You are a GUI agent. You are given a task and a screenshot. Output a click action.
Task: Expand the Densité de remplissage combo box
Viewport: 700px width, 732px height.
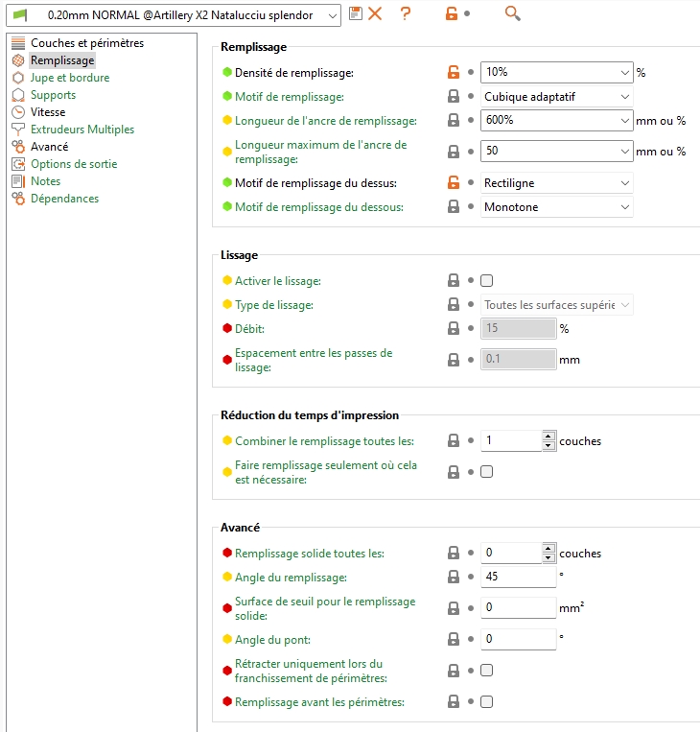pos(625,72)
